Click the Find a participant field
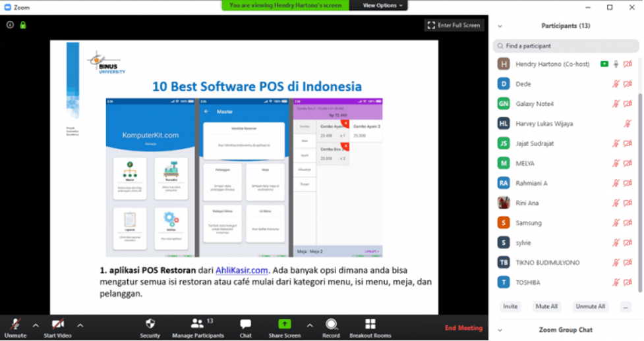Viewport: 644px width, 341px height. tap(566, 46)
